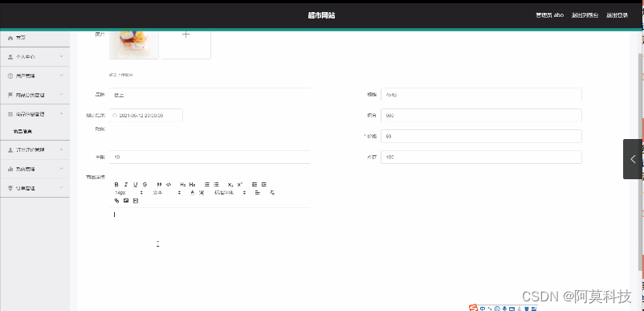Screen dimensions: 644x311
Task: Expand the 用户管理 sidebar menu
Action: tap(35, 76)
